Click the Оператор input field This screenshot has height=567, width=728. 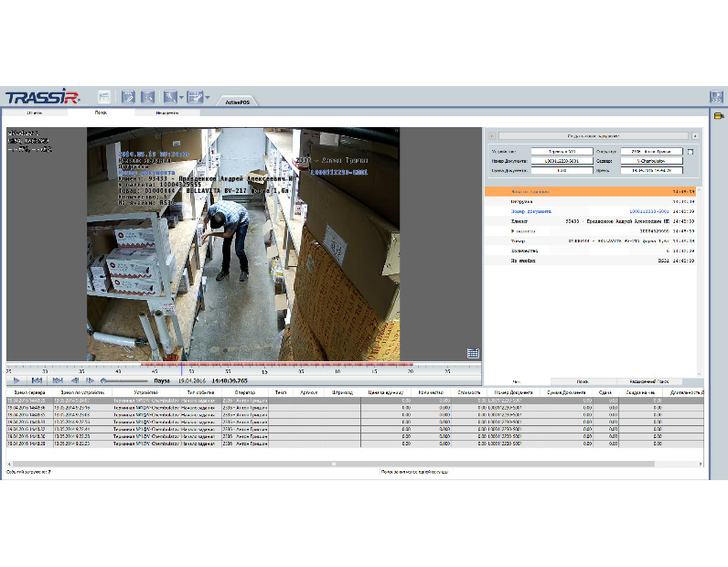(x=651, y=152)
